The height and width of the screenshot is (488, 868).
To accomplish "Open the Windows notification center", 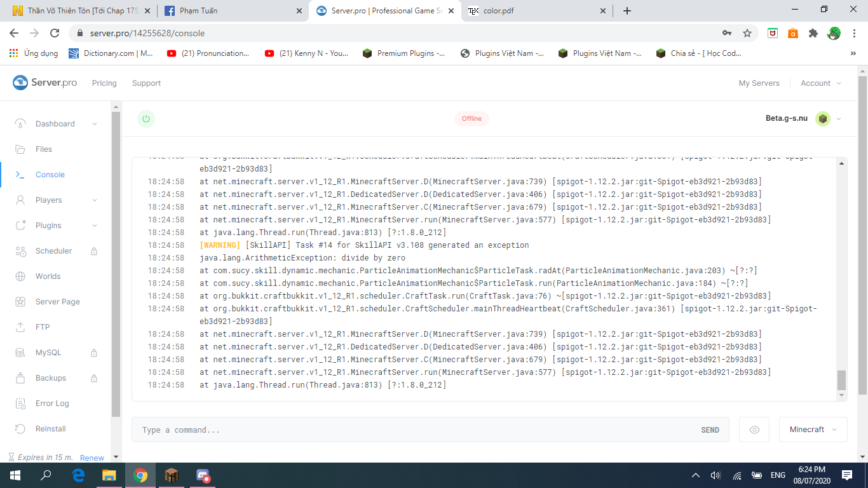I will coord(847,475).
